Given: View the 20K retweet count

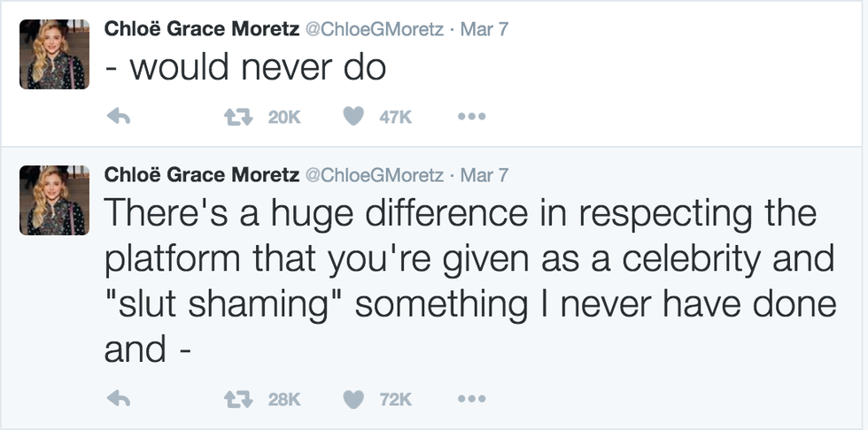Looking at the screenshot, I should (x=284, y=117).
